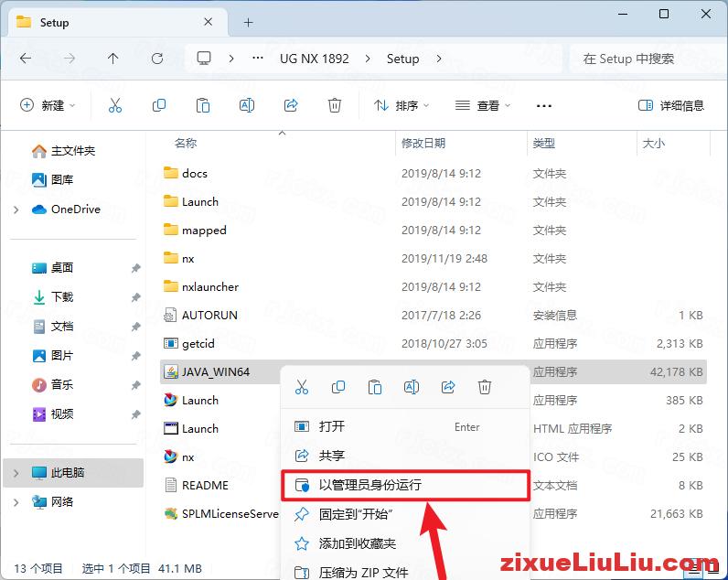Click the Rename icon in the main toolbar

click(x=247, y=105)
